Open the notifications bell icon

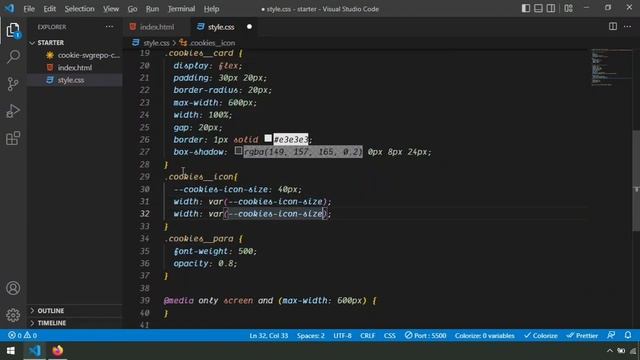coord(628,336)
